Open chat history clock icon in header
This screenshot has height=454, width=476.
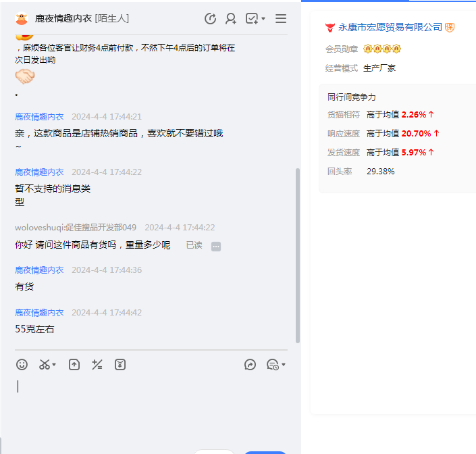pyautogui.click(x=210, y=18)
